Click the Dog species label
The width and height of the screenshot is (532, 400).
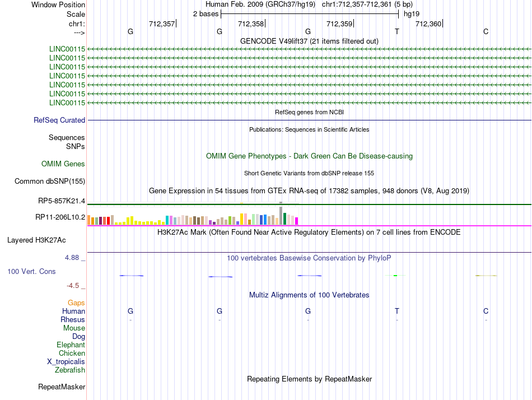[x=78, y=337]
